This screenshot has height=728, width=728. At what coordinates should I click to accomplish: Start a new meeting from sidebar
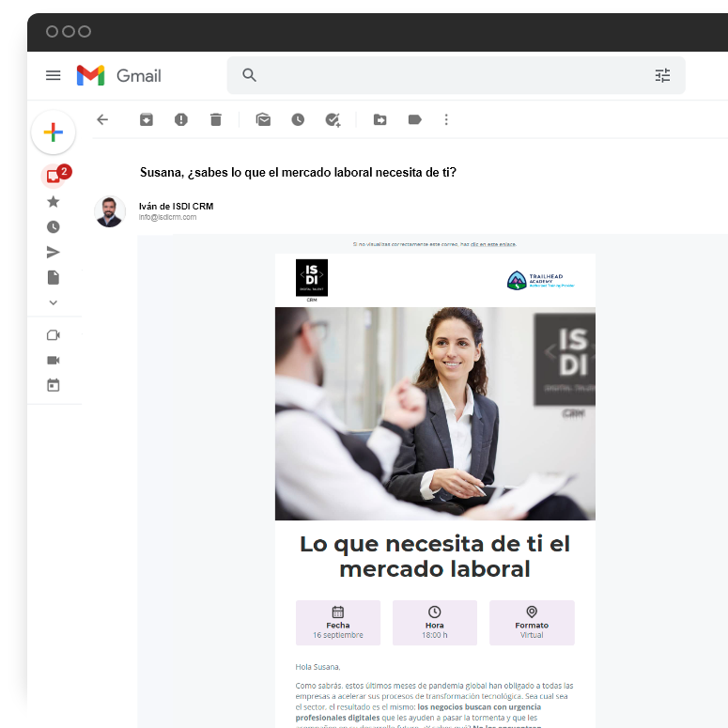point(54,335)
